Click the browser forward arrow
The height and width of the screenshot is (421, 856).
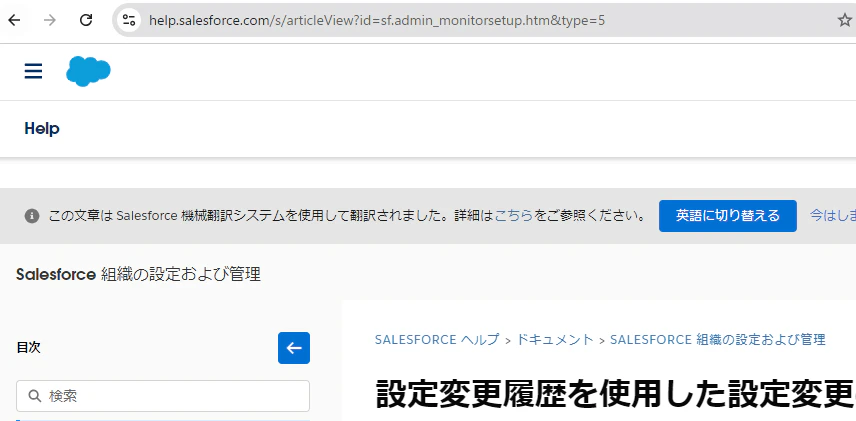(x=50, y=21)
